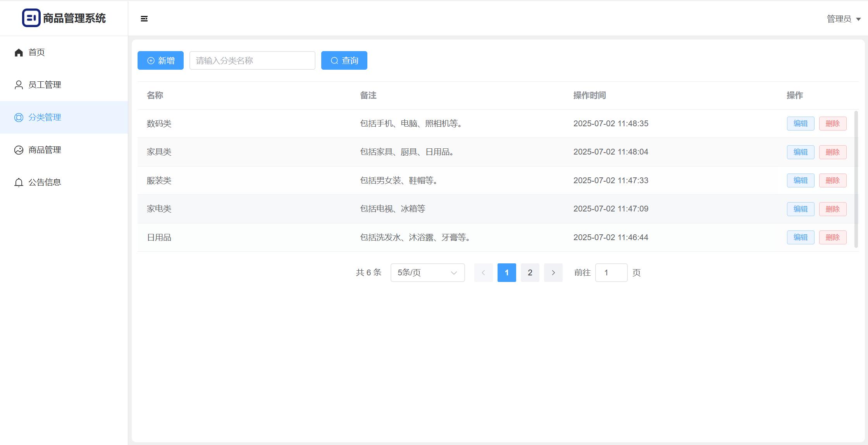Click the bell icon for 公告信息
Viewport: 868px width, 445px height.
19,182
